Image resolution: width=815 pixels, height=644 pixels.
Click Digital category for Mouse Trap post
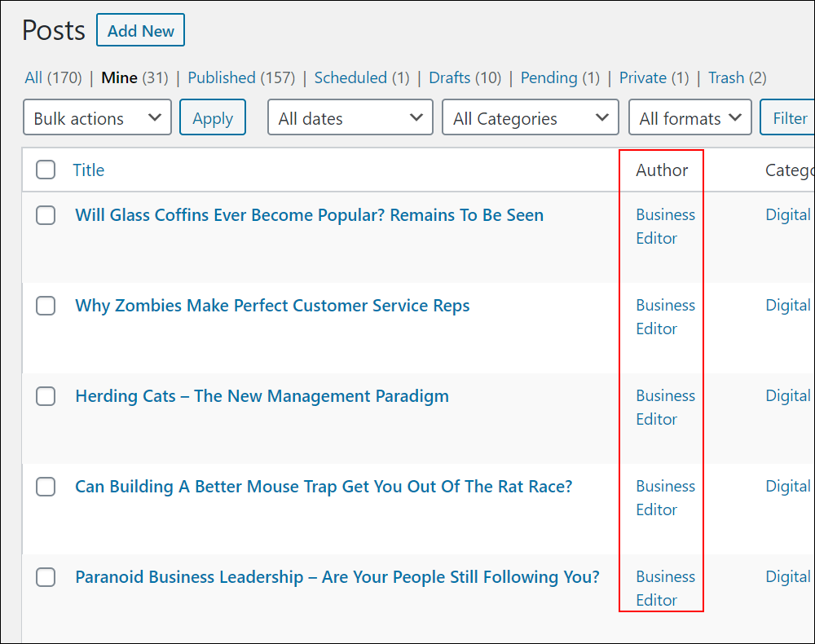788,487
